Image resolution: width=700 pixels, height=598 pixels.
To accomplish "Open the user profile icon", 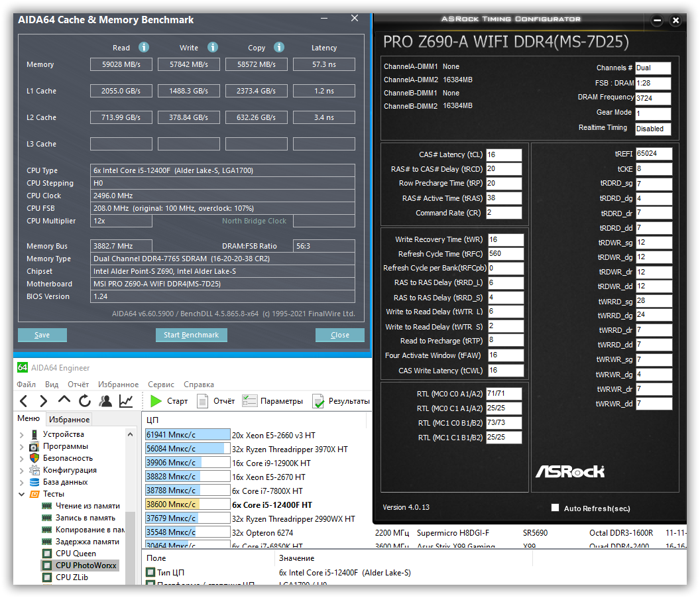I will pos(105,401).
